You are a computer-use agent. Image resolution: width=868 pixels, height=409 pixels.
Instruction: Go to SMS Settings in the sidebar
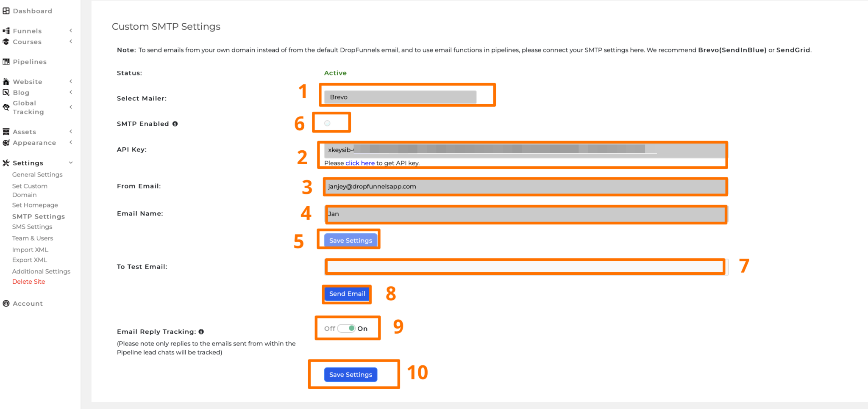coord(32,227)
